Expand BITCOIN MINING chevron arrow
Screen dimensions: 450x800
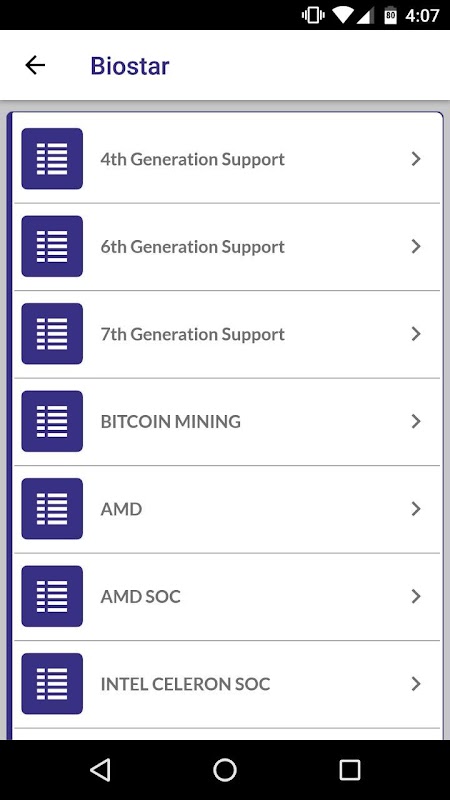416,421
